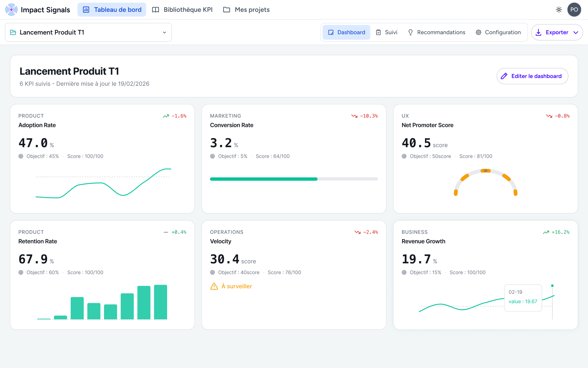This screenshot has height=368, width=588.
Task: Toggle the light/dark theme sun icon
Action: click(559, 9)
